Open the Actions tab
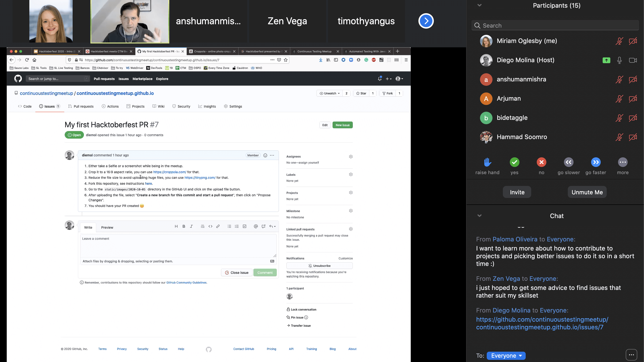Screen dimensions: 644x362 point(110,106)
